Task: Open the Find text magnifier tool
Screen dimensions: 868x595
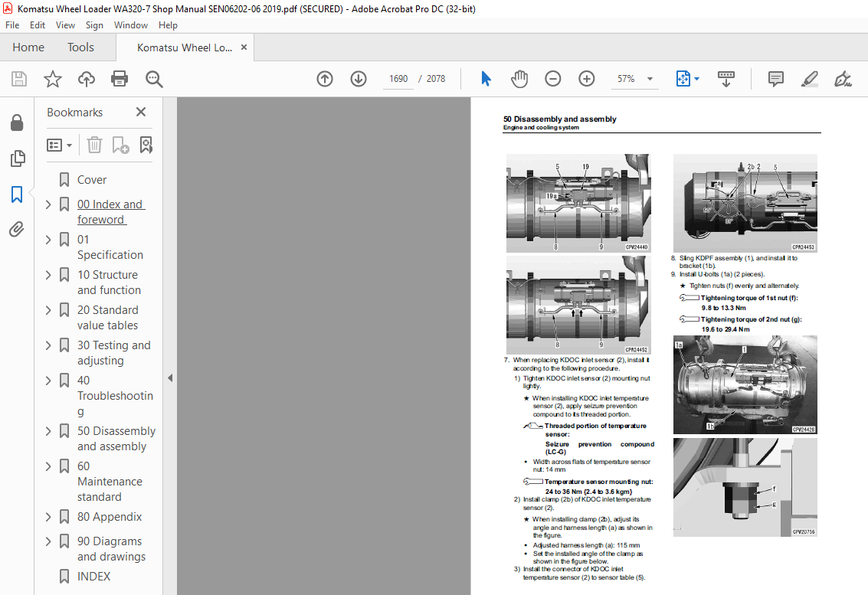Action: tap(154, 79)
